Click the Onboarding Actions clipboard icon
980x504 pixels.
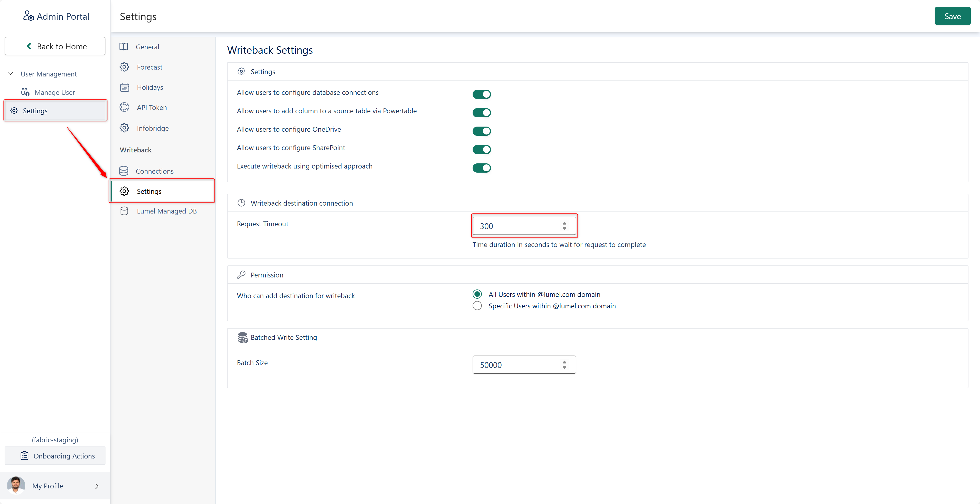24,456
